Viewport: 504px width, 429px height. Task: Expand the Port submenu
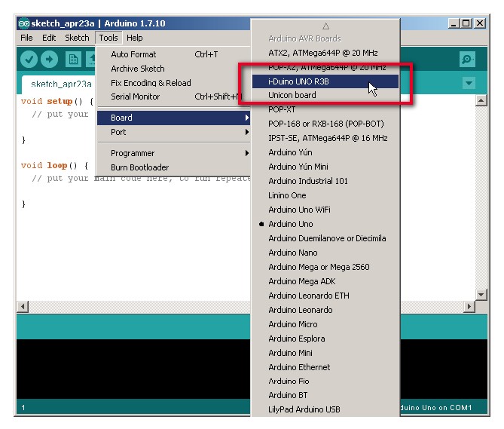tap(173, 132)
